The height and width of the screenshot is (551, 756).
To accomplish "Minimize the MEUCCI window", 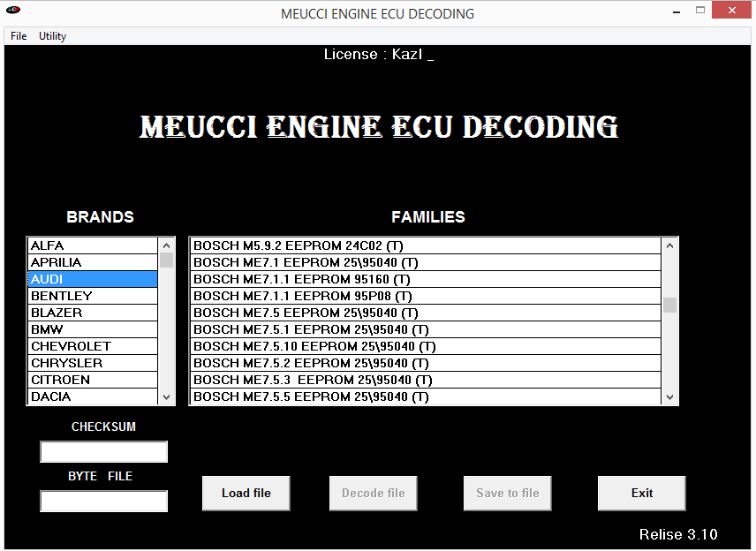I will tap(677, 11).
